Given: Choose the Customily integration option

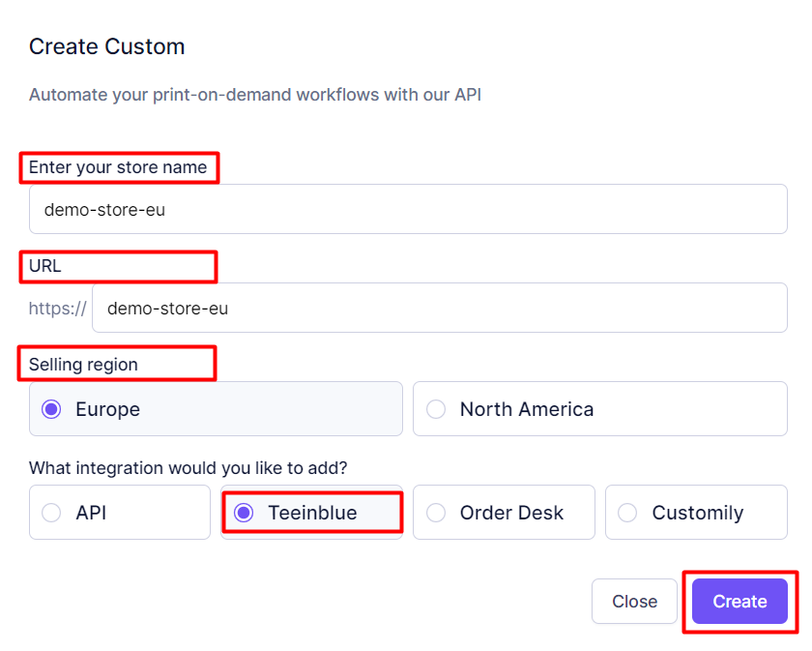Looking at the screenshot, I should [x=696, y=513].
